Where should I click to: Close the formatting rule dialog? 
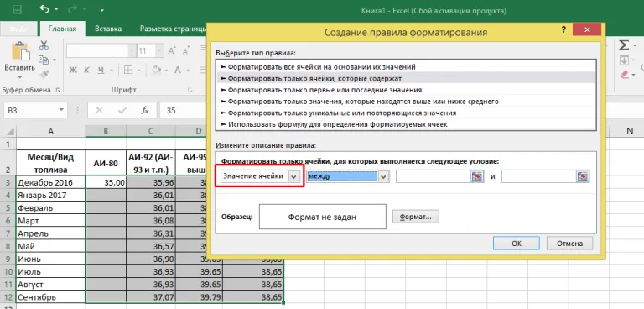click(587, 30)
